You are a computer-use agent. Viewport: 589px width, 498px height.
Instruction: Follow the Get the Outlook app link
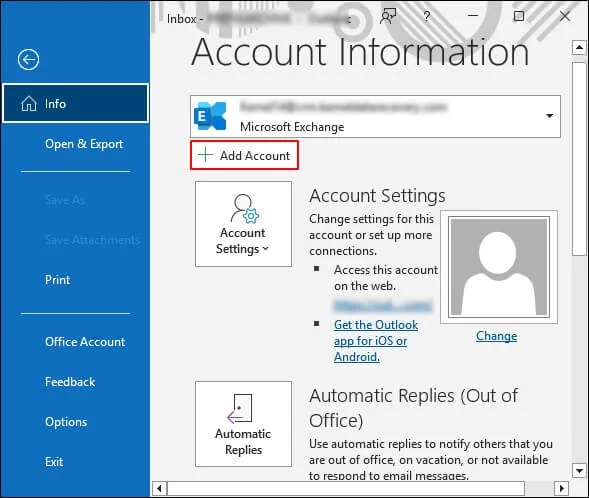pos(376,341)
